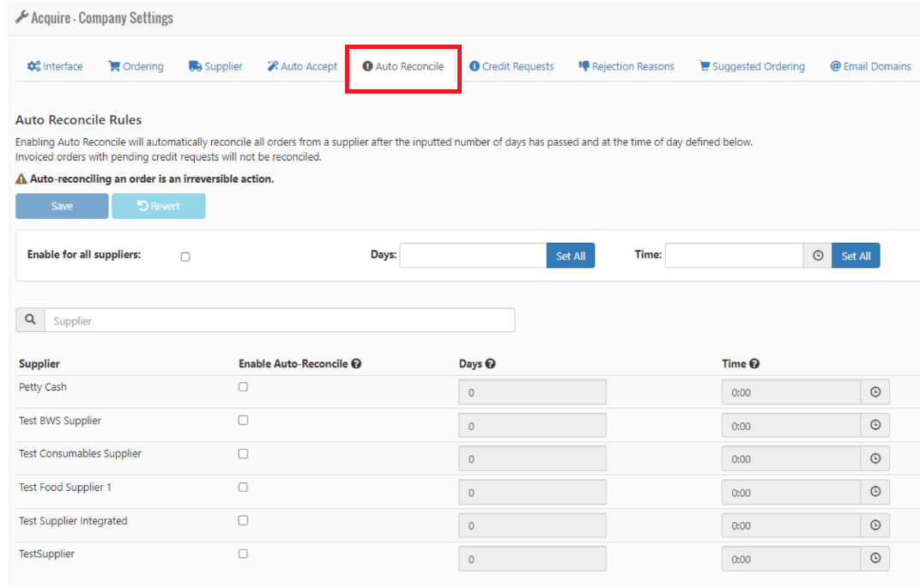Click Set All next to the Days field
This screenshot has width=920, height=588.
tap(571, 256)
